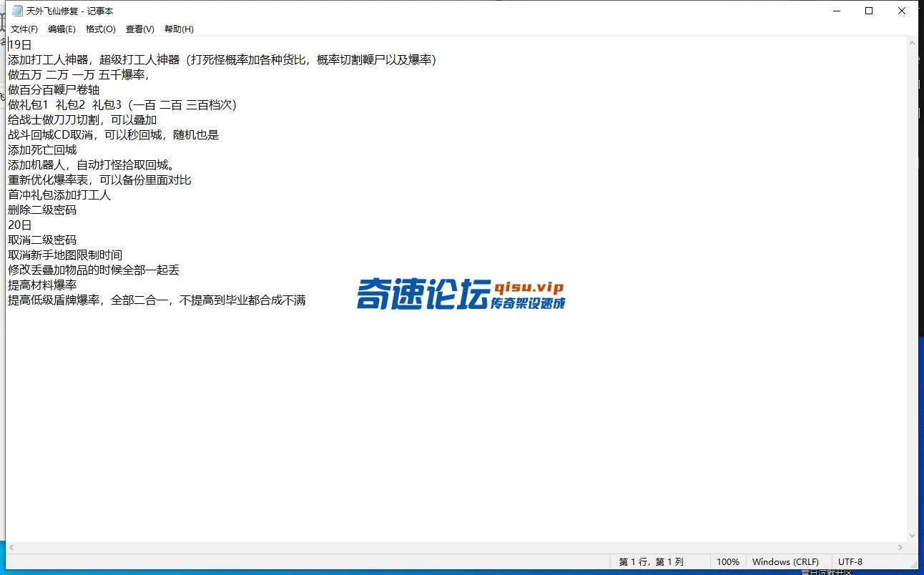924x575 pixels.
Task: Click the line '20日'
Action: [20, 225]
